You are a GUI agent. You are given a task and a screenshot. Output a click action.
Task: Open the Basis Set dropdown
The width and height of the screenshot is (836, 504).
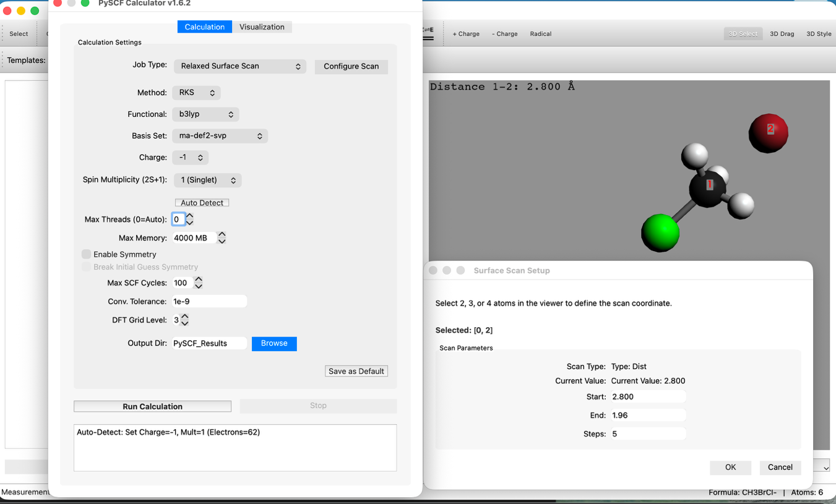[220, 135]
